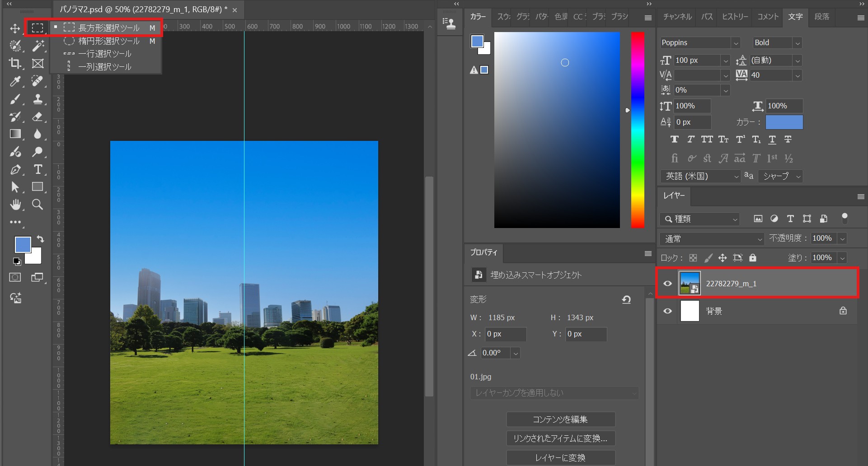Click the コンテンツを編集 button
This screenshot has height=466, width=868.
click(x=560, y=419)
